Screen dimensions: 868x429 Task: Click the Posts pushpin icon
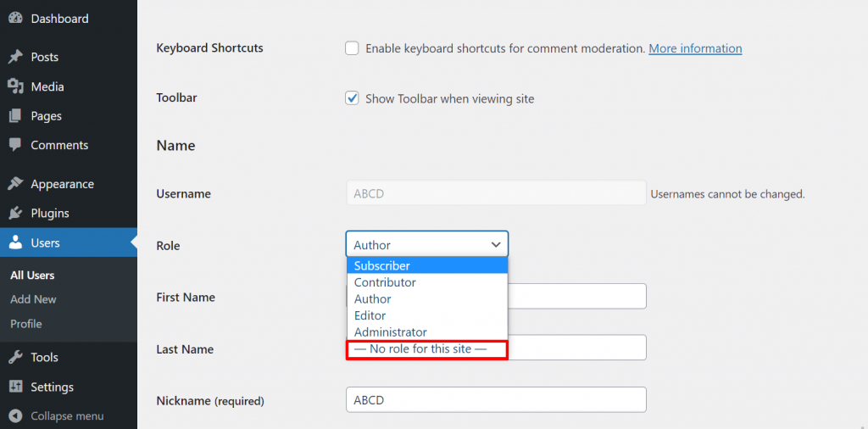point(15,57)
